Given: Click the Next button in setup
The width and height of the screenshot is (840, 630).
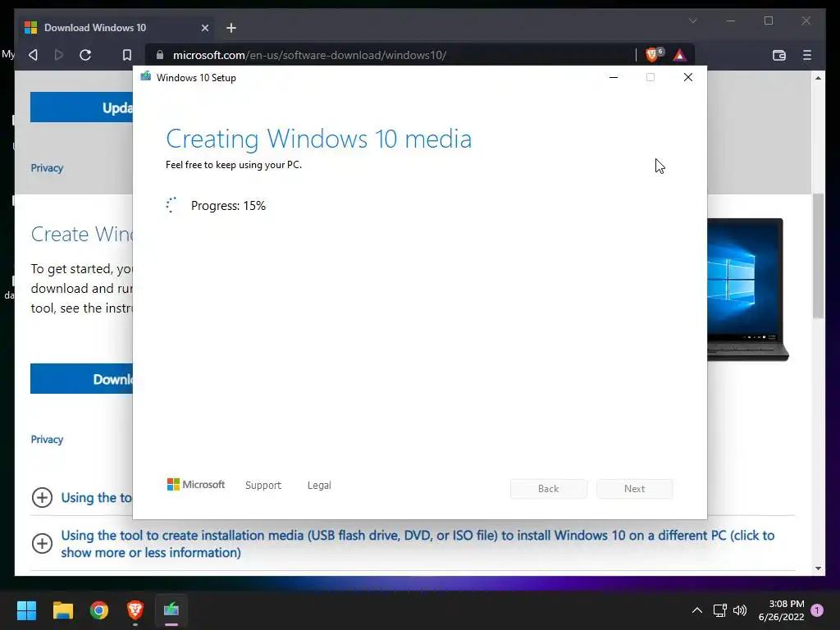Looking at the screenshot, I should (x=634, y=489).
